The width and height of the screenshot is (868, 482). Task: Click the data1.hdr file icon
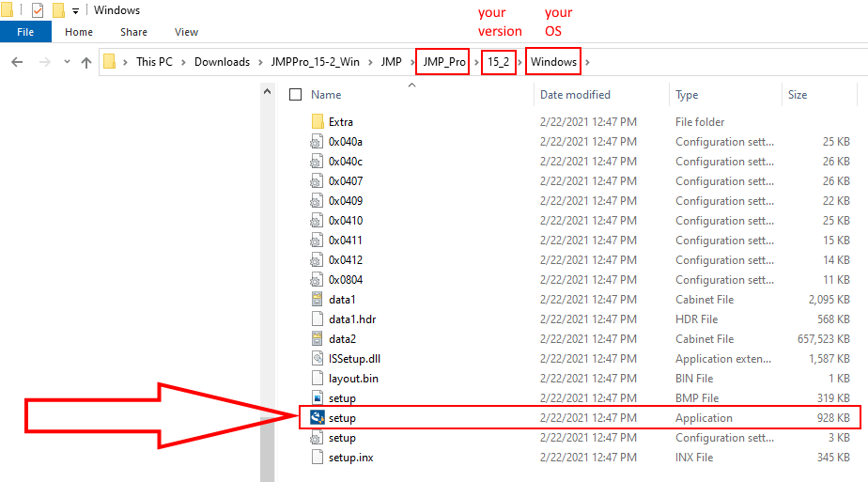318,319
